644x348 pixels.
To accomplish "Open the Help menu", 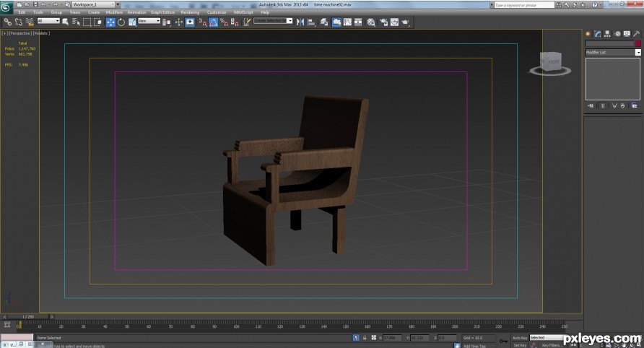I will [265, 12].
